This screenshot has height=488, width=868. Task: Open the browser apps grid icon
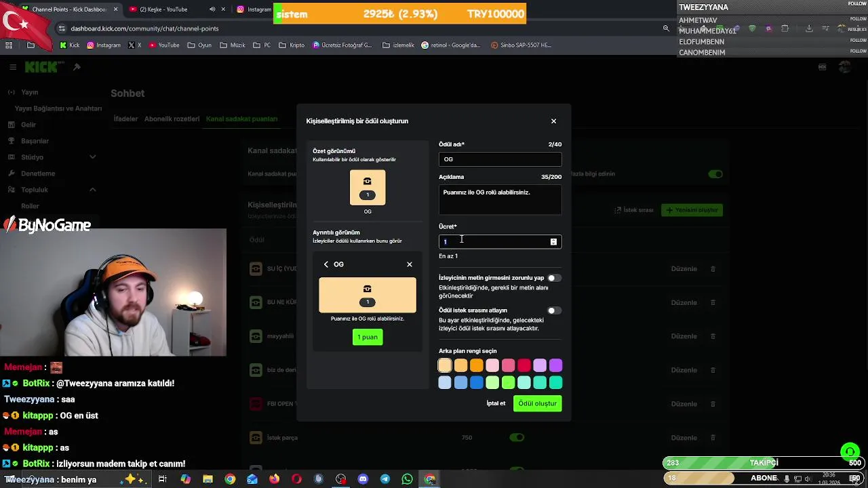point(9,45)
